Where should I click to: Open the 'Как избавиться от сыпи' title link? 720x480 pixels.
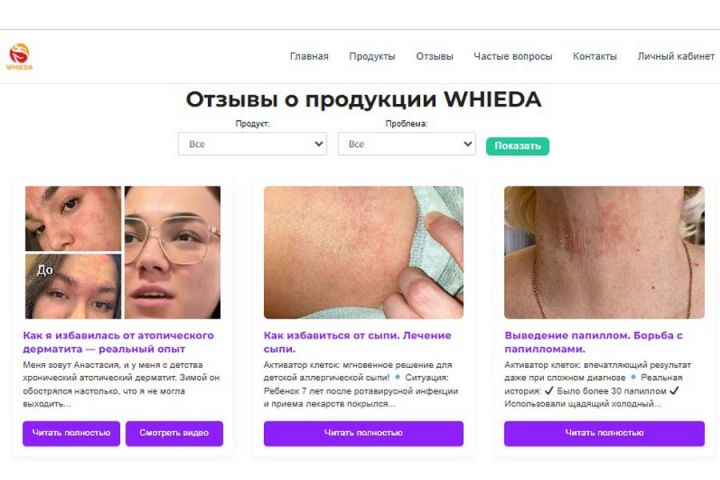pyautogui.click(x=358, y=342)
